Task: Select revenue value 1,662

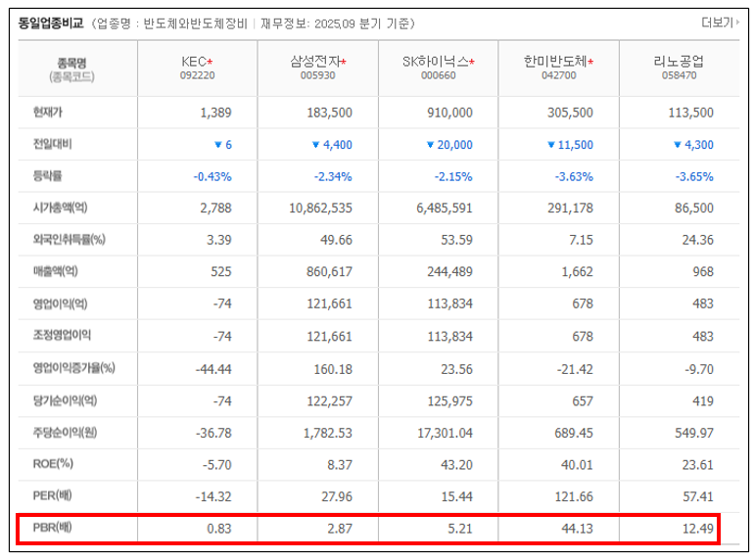Action: [577, 272]
